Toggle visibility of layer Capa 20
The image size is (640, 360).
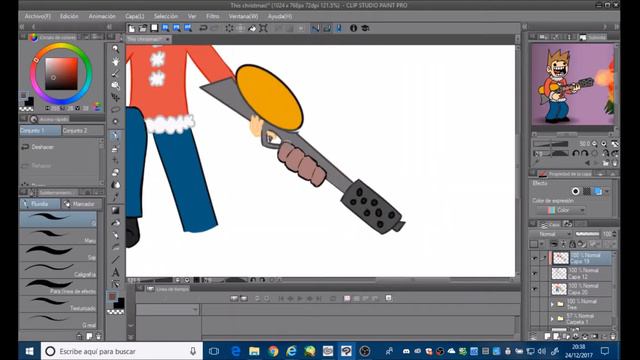(x=535, y=289)
